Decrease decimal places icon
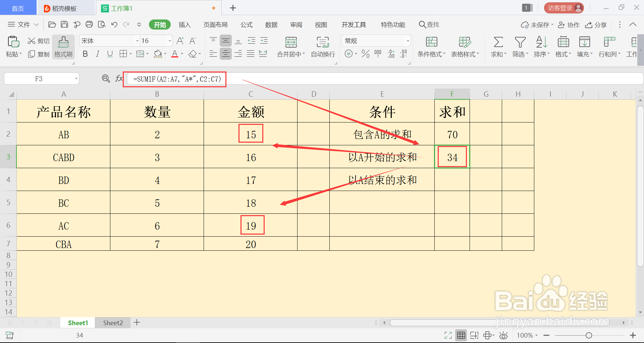The image size is (644, 343). [404, 54]
